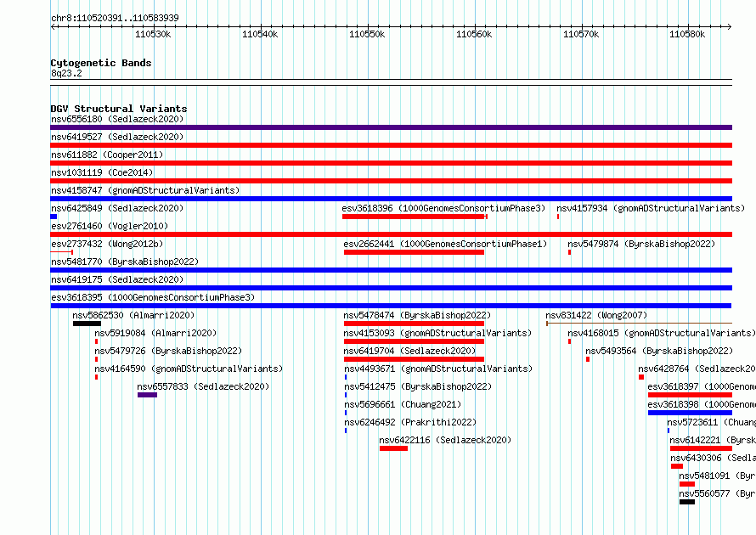The width and height of the screenshot is (756, 535).
Task: Click nsv6246492 (Prakrithi2022) label
Action: (410, 422)
